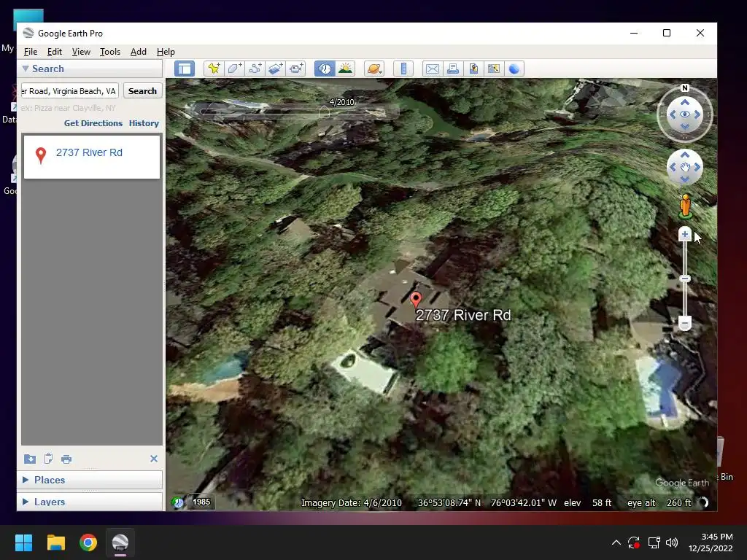747x560 pixels.
Task: Open the volume control tray icon
Action: click(x=672, y=542)
